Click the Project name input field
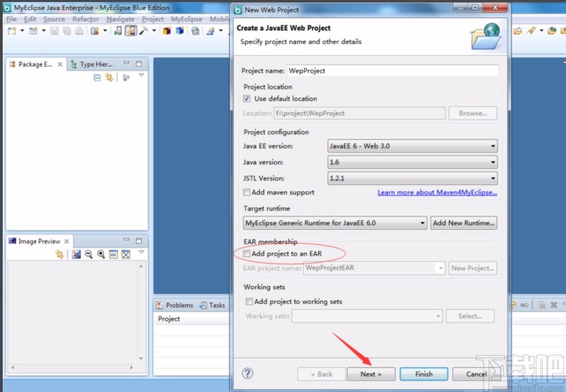Screen dimensions: 566x392 pos(393,71)
